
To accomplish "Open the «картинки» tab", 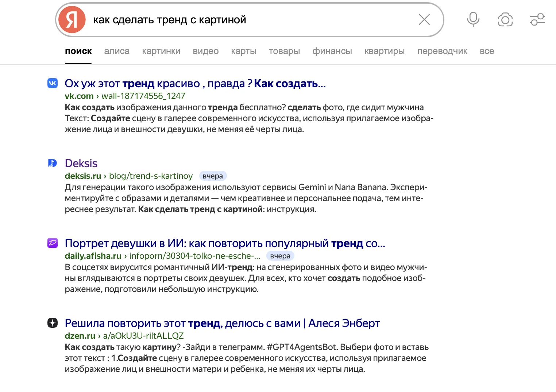I will coord(161,51).
